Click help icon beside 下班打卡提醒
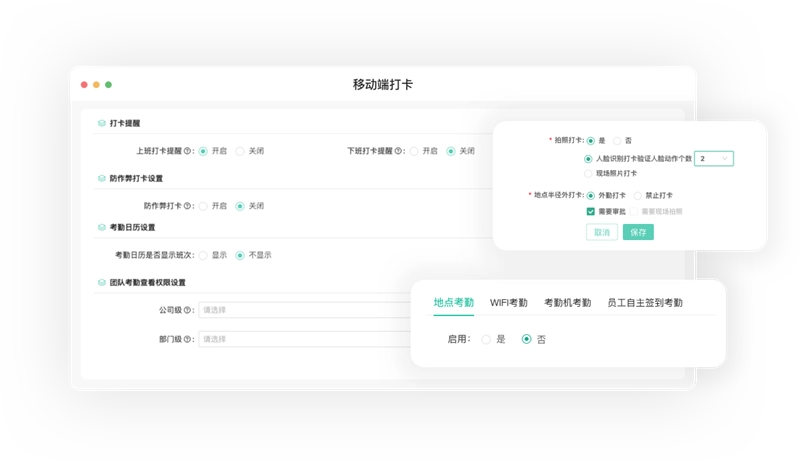Screen dimensions: 800x462 pyautogui.click(x=400, y=151)
